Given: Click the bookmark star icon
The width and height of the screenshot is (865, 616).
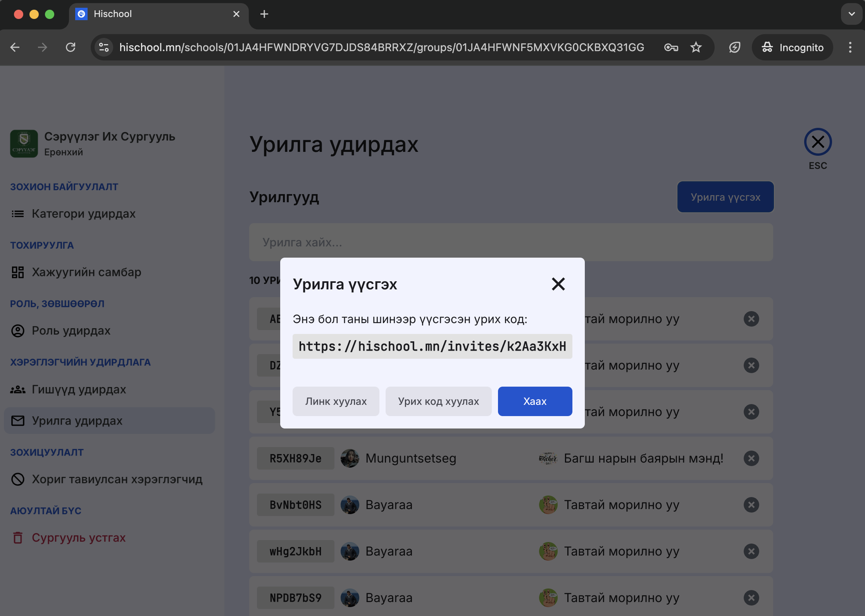Looking at the screenshot, I should click(696, 47).
